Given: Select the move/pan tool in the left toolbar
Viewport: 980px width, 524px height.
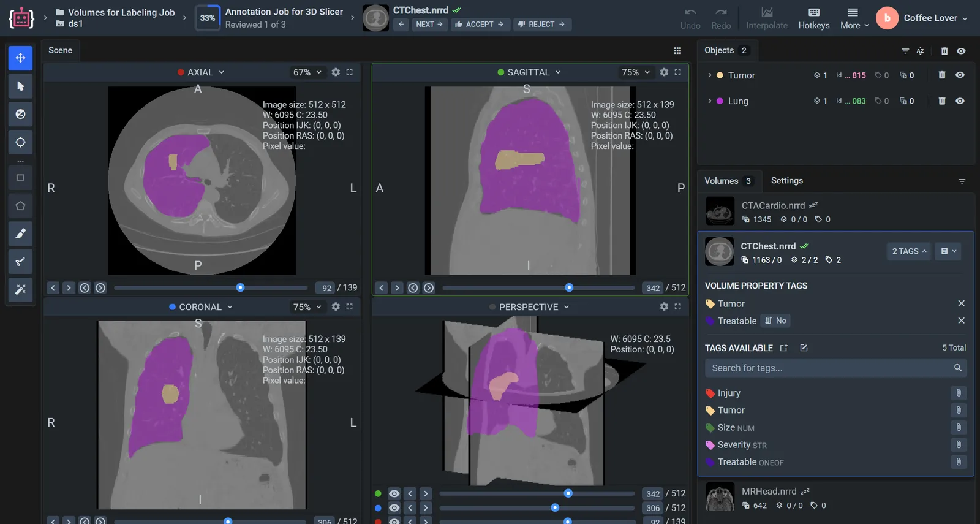Looking at the screenshot, I should [20, 58].
